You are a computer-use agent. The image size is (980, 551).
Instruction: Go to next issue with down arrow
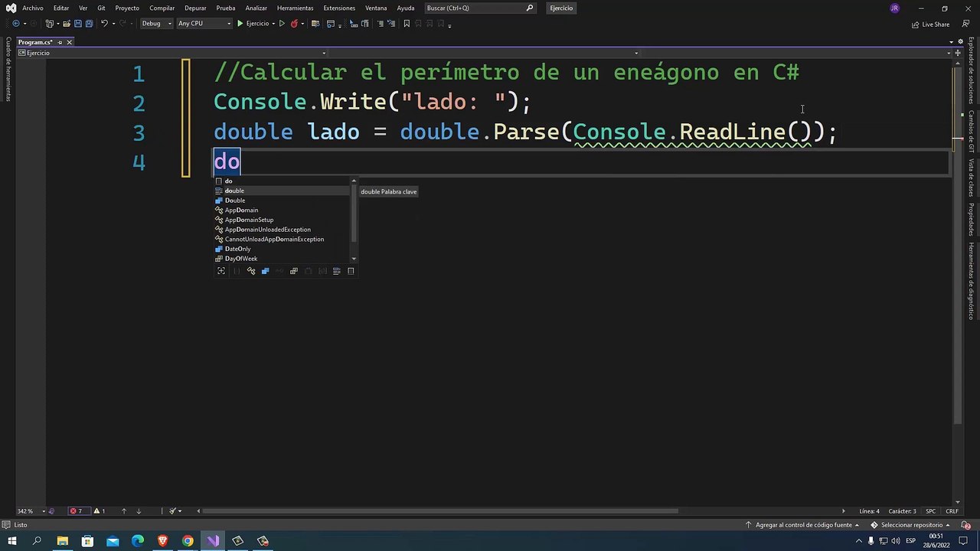tap(139, 511)
